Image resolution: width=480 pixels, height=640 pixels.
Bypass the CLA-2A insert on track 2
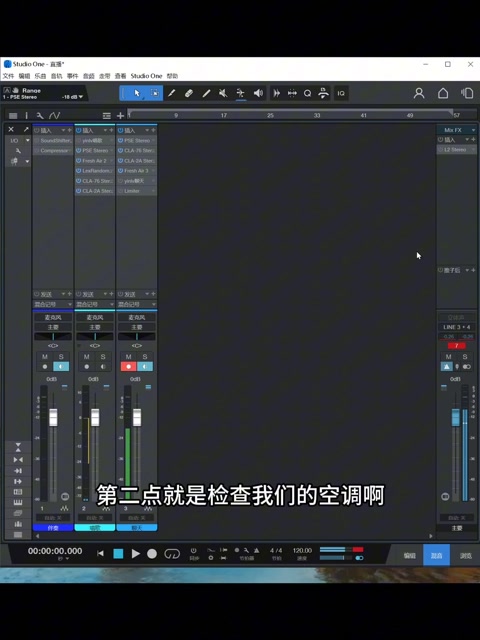click(79, 191)
